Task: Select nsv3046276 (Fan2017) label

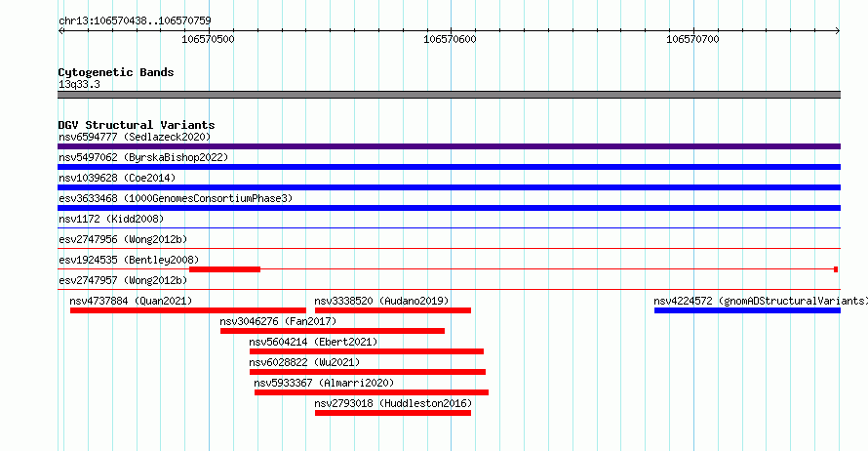Action: pyautogui.click(x=278, y=321)
